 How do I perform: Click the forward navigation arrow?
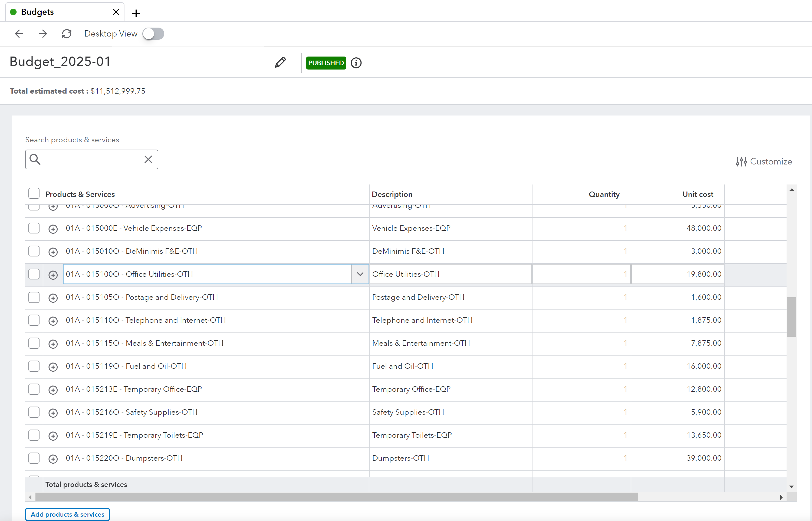tap(43, 34)
